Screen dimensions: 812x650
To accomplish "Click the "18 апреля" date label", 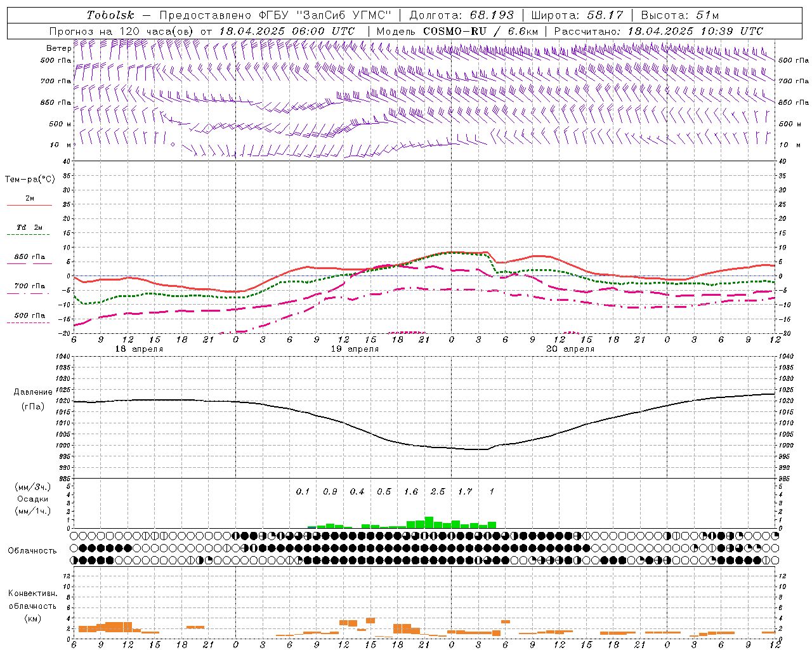I will point(139,349).
